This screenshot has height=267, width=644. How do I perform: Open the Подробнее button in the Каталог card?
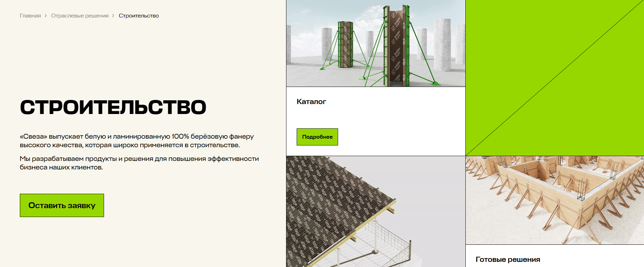pyautogui.click(x=317, y=137)
